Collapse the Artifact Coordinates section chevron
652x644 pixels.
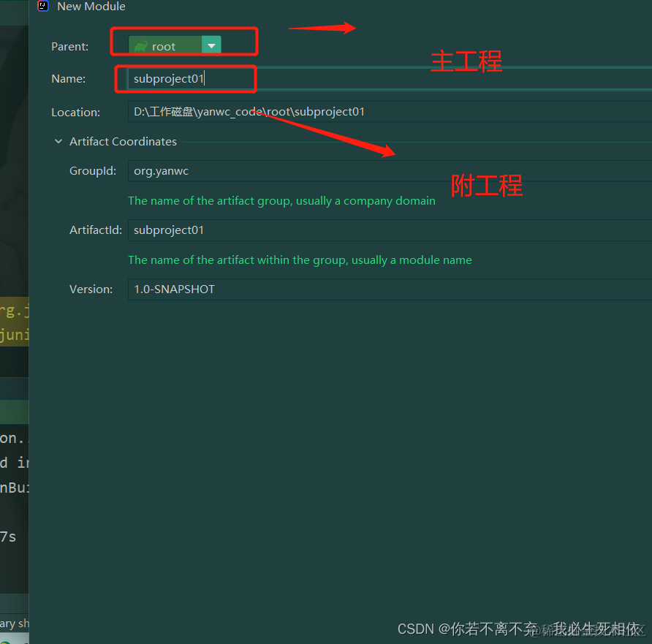[x=58, y=141]
